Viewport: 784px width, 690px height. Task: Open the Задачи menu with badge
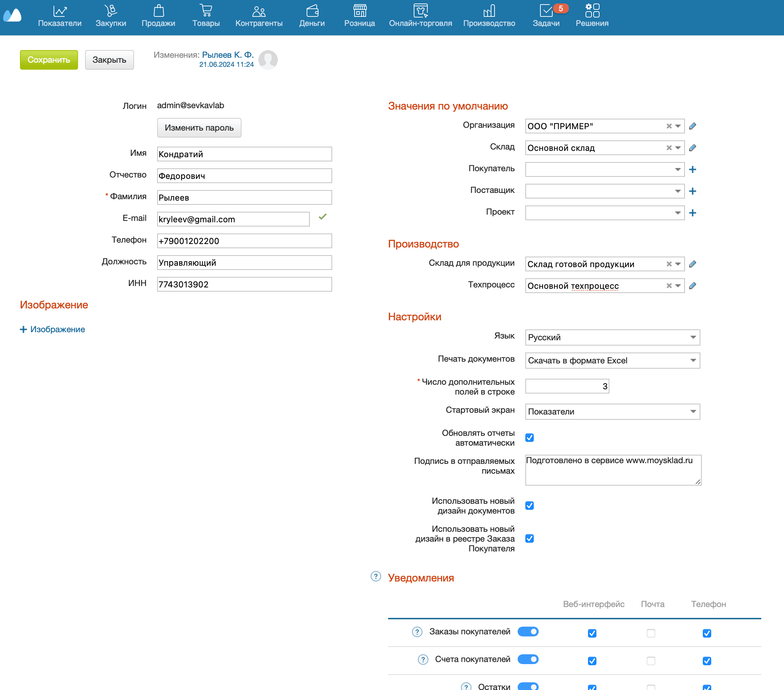click(x=546, y=16)
